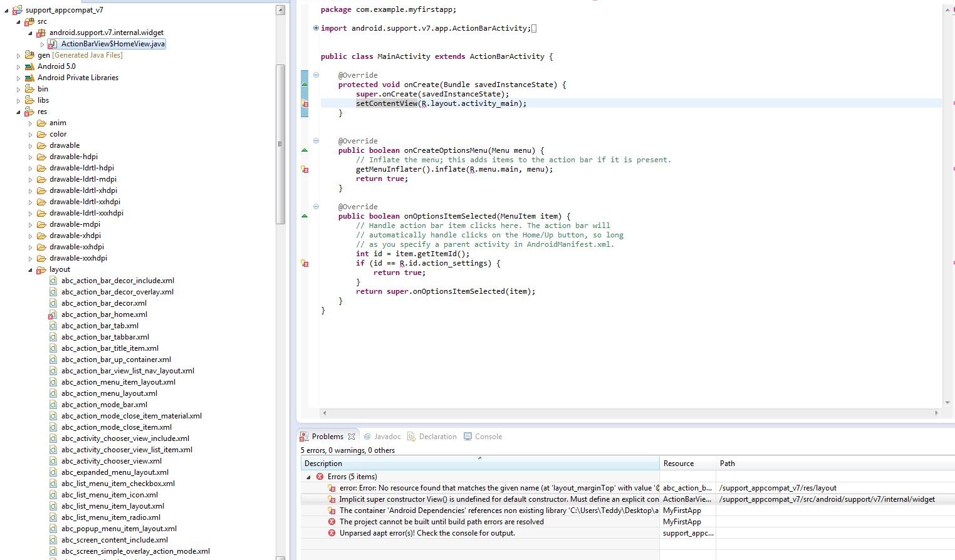Screen dimensions: 955x560
Task: Select the 'Implicit super constructor View()' error
Action: (x=627, y=499)
